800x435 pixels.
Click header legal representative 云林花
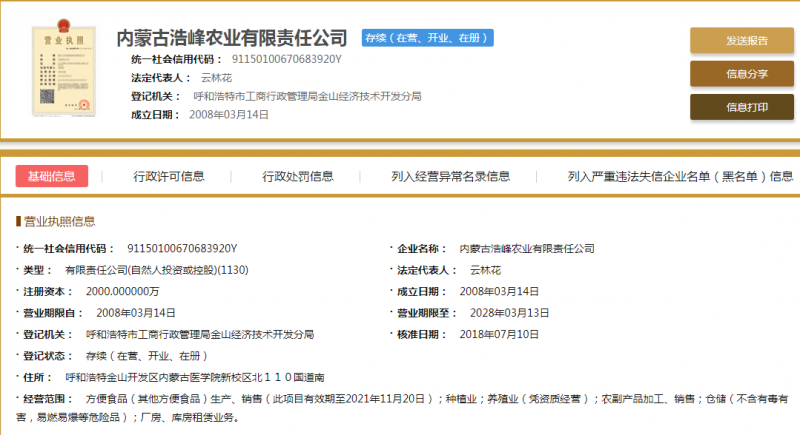tap(216, 78)
